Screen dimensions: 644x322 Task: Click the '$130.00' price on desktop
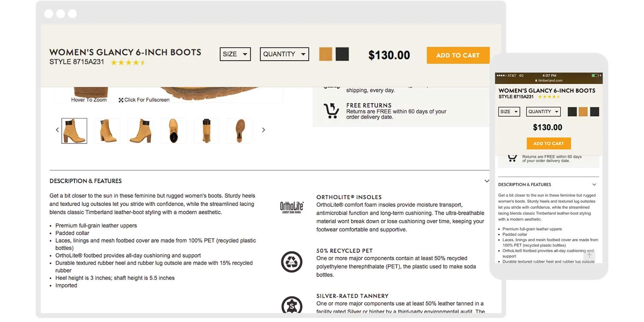pos(389,55)
